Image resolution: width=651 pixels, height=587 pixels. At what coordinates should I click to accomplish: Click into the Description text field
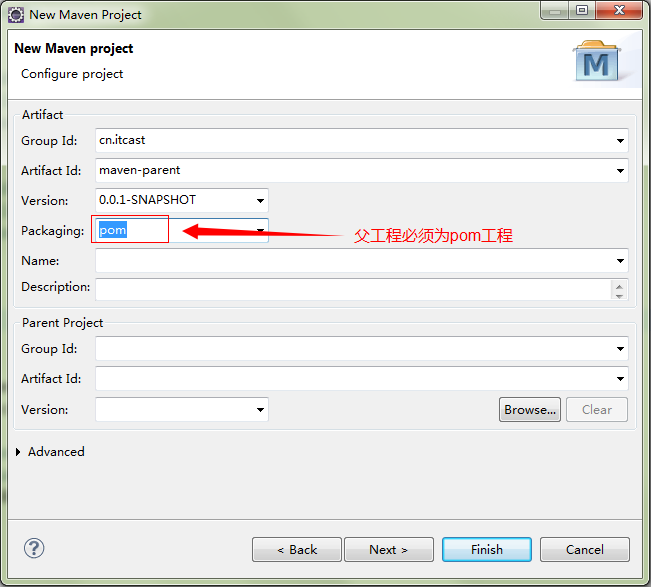tap(350, 289)
